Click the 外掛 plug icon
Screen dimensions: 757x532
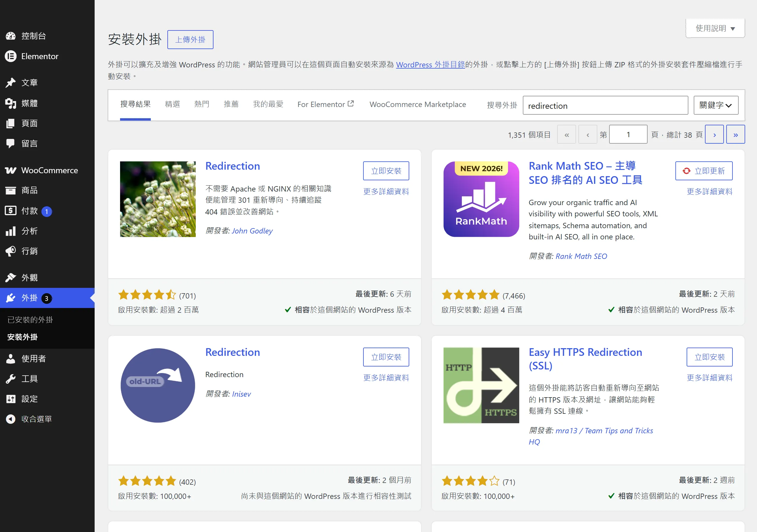(11, 298)
